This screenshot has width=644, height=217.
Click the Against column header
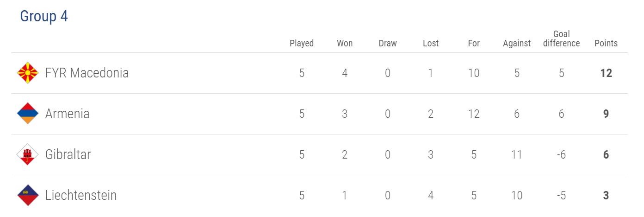pyautogui.click(x=517, y=43)
